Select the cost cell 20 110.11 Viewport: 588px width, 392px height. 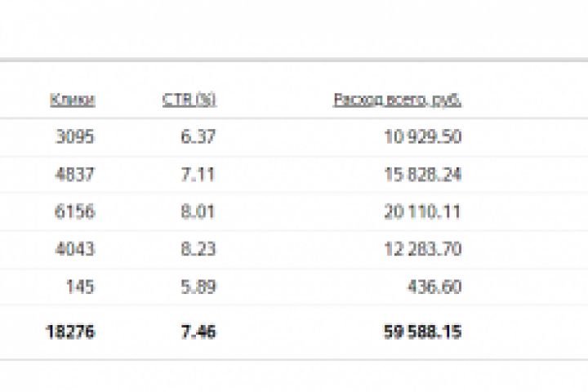point(422,212)
